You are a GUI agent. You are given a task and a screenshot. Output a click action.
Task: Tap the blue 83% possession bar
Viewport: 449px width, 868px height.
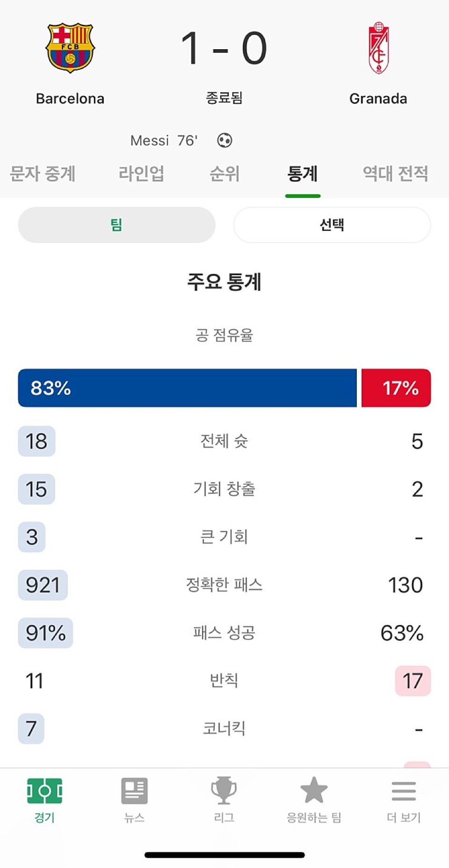[x=187, y=388]
